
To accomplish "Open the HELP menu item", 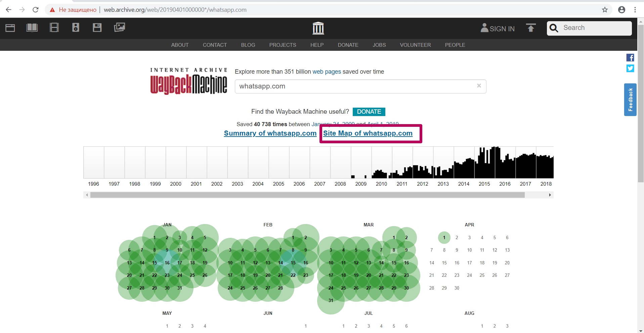I will pyautogui.click(x=317, y=45).
